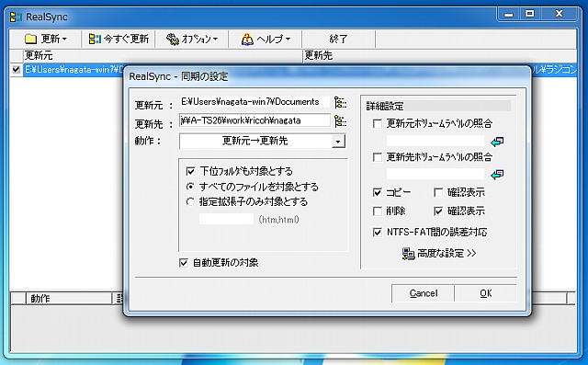Screen dimensions: 588x365
Task: Click the 更新元 volume label text field
Action: [435, 141]
